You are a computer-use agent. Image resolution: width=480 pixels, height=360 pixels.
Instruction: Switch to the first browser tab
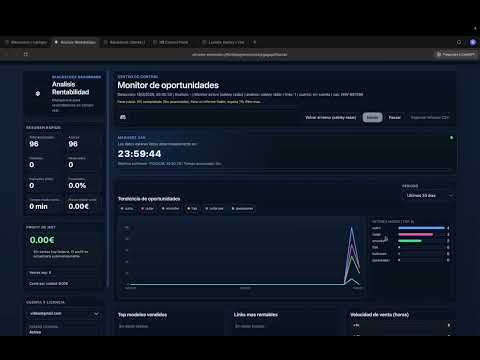(26, 42)
